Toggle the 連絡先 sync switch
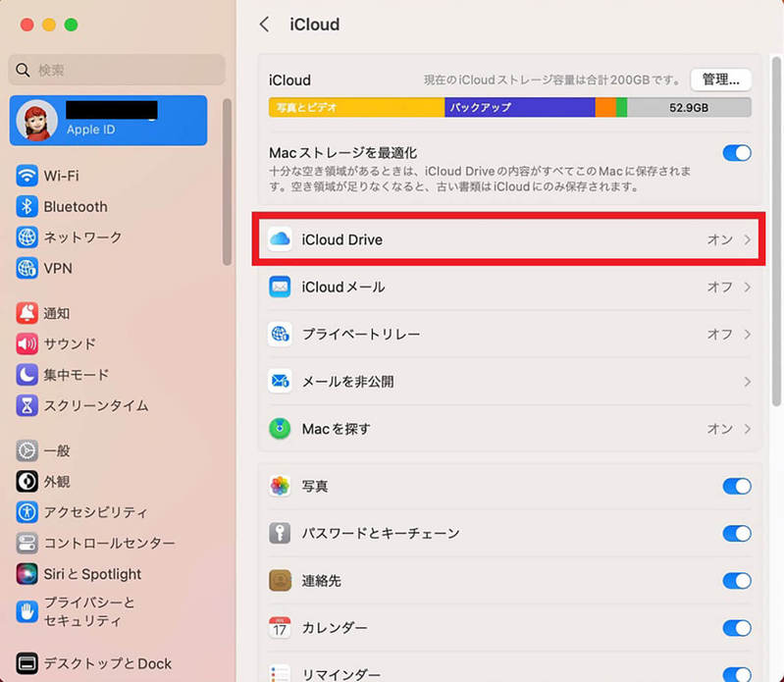This screenshot has height=682, width=784. click(737, 581)
